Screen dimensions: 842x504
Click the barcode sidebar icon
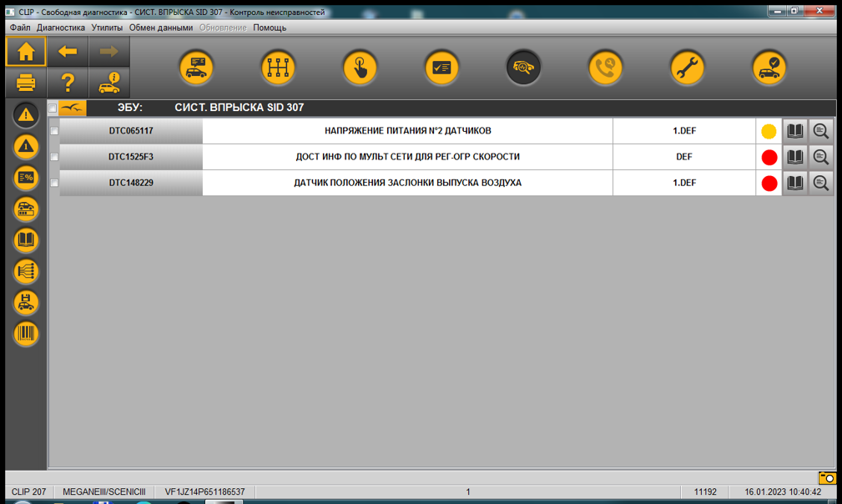[26, 334]
